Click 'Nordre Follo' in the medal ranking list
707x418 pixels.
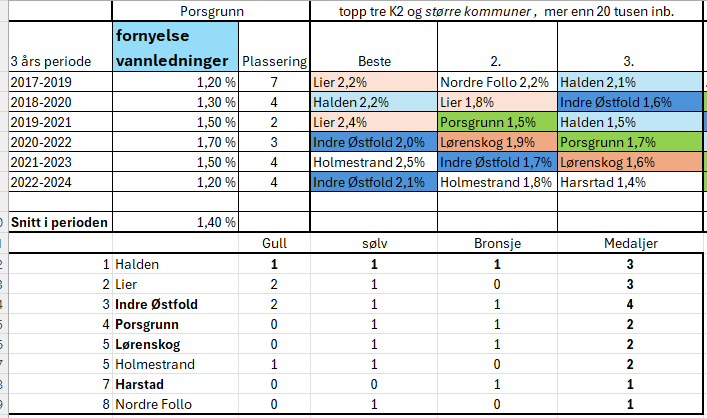tap(152, 405)
